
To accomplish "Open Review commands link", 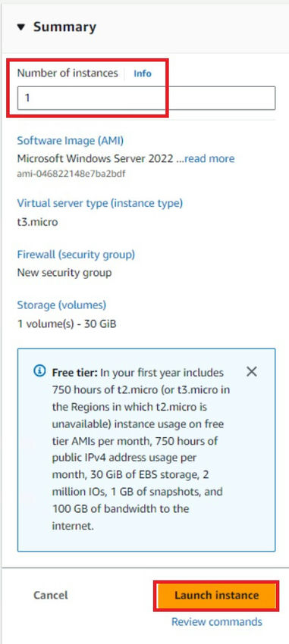I will 217,622.
